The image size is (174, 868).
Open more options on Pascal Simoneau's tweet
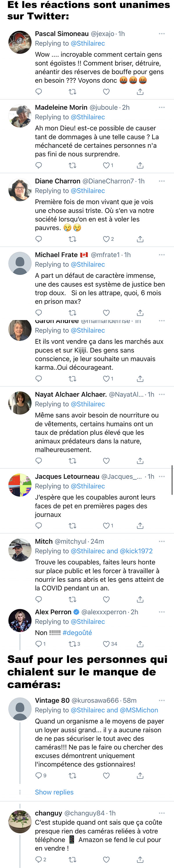[x=162, y=34]
